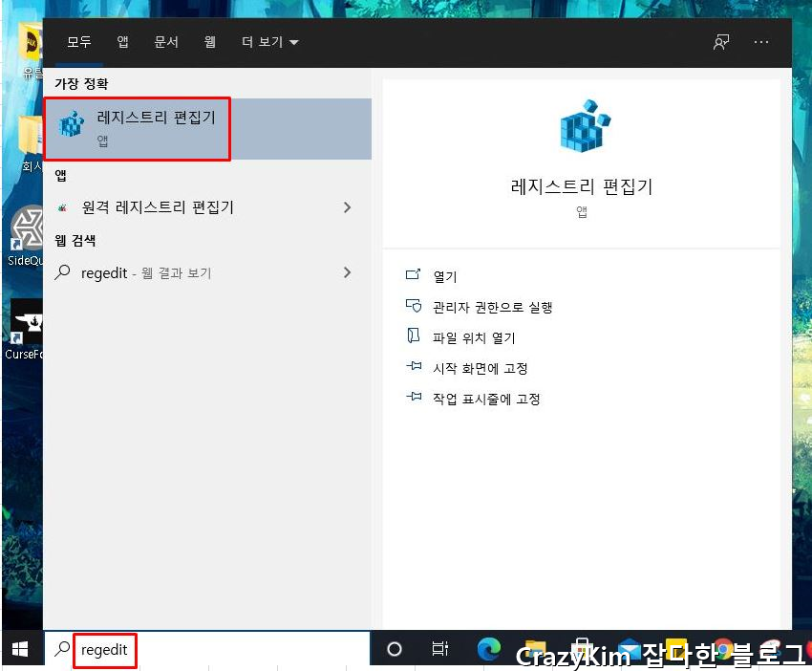The height and width of the screenshot is (671, 812).
Task: Click the pin icon beside 작업 표시줄에 고정
Action: click(414, 397)
